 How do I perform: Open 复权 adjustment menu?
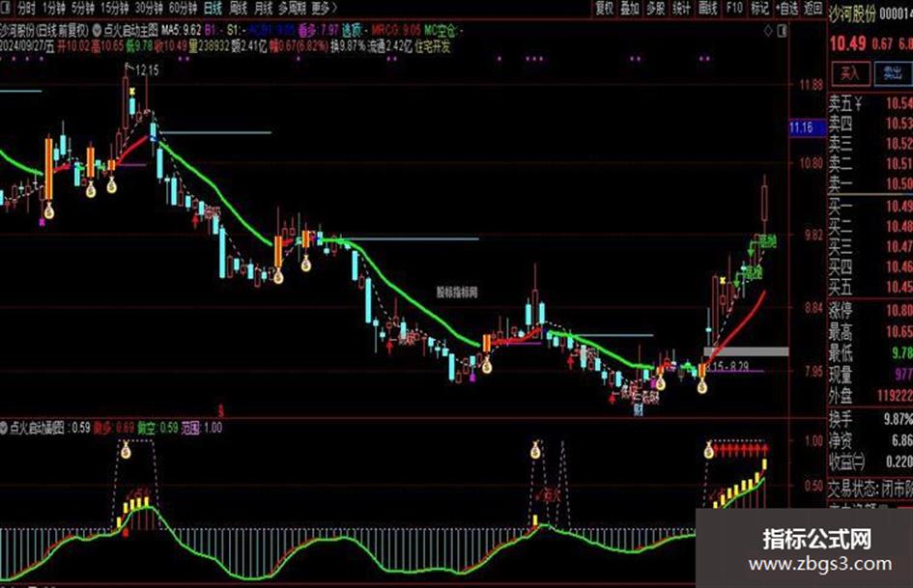pos(604,8)
